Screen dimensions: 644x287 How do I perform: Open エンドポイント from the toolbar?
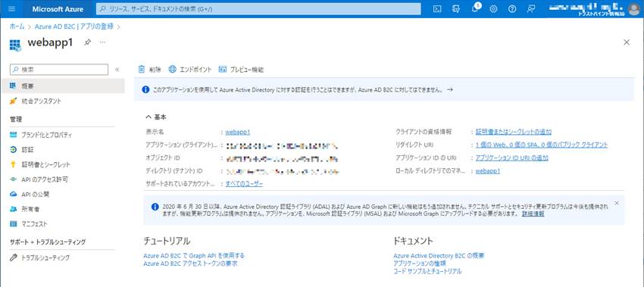point(190,70)
